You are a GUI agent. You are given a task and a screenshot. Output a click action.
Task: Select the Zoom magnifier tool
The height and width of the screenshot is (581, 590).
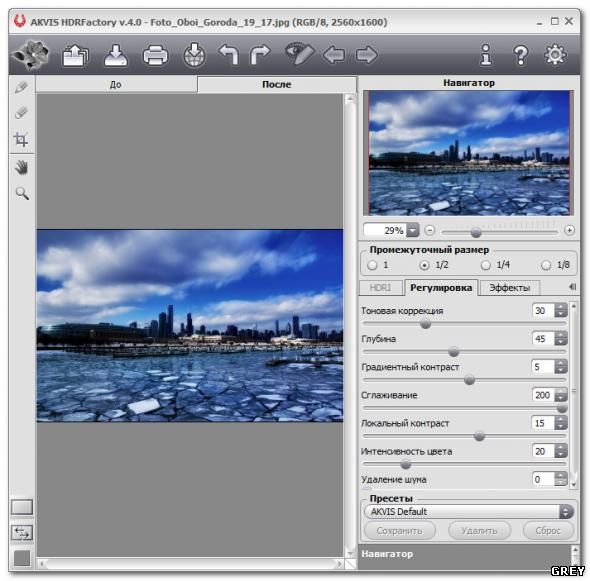point(22,193)
